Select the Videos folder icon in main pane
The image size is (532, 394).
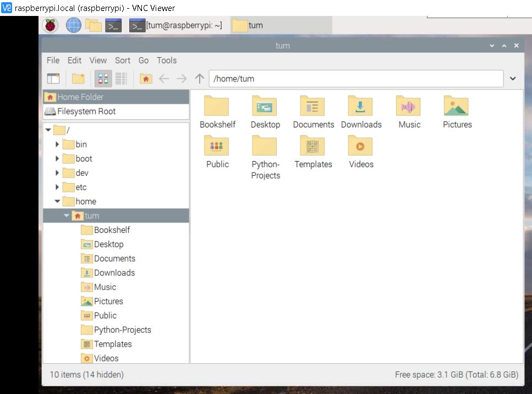tap(361, 146)
